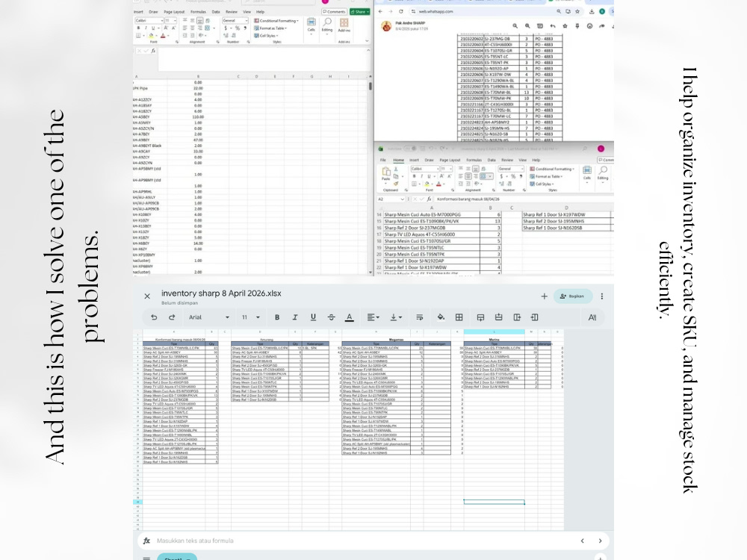
Task: Click the plus icon beside Bagikan
Action: click(544, 296)
